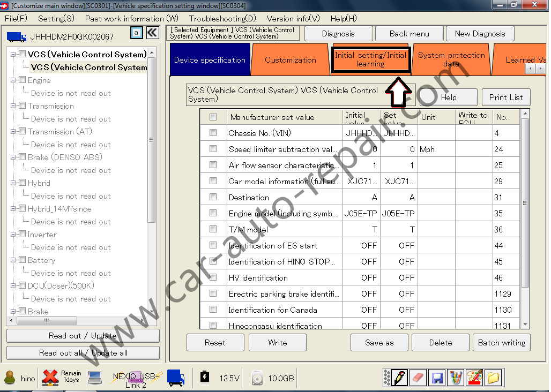The width and height of the screenshot is (551, 392).
Task: Click the battery voltage icon
Action: [205, 377]
